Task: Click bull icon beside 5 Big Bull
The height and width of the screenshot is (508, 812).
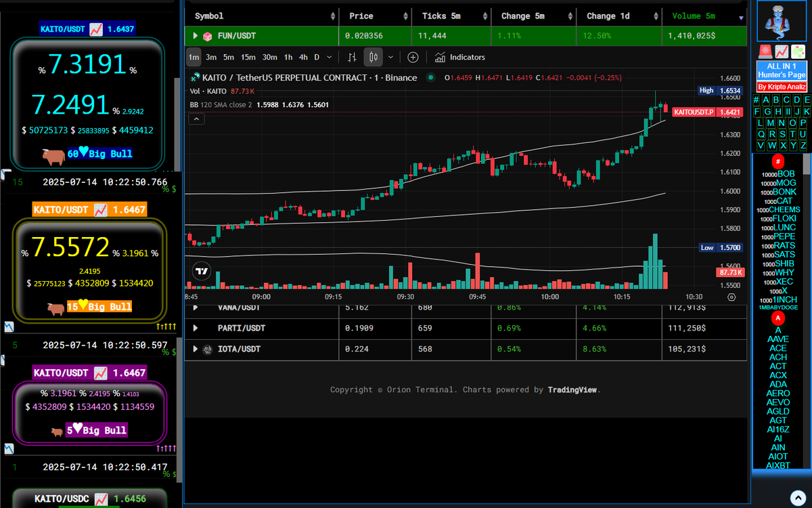Action: [57, 431]
